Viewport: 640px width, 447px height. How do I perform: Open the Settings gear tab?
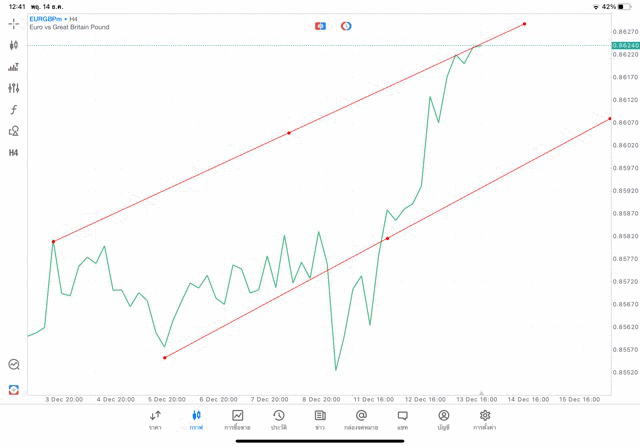(x=485, y=419)
